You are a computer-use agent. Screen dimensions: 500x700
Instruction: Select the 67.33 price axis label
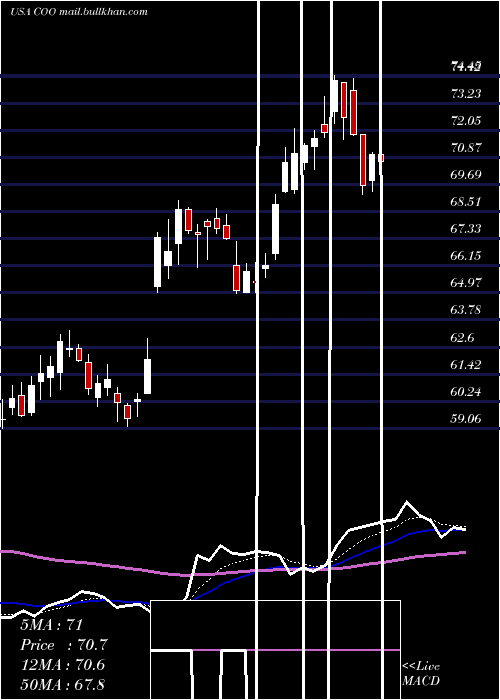[467, 229]
